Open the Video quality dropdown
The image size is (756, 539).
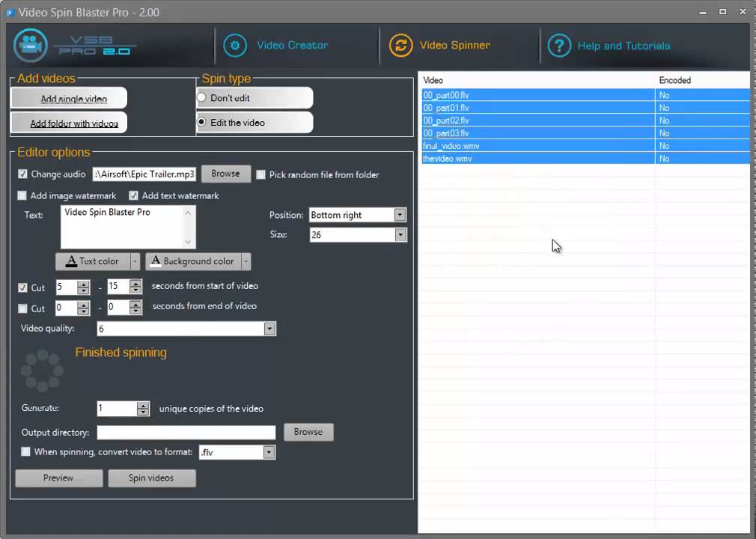tap(269, 329)
